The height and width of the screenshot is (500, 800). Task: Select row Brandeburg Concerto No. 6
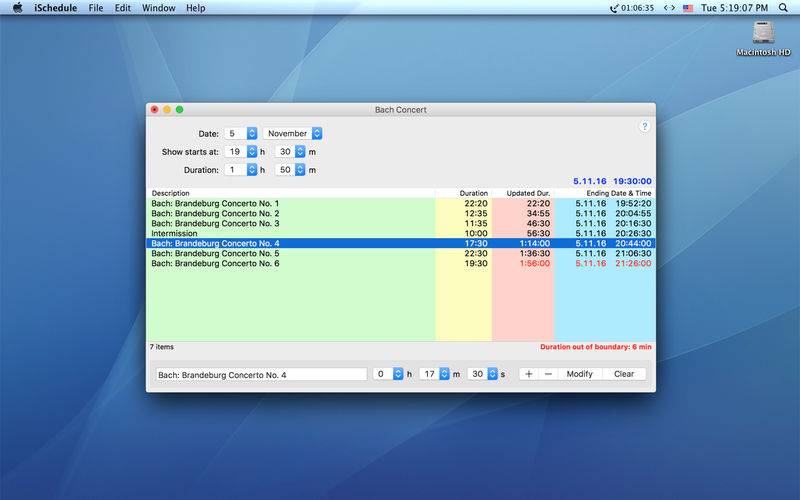click(x=401, y=263)
